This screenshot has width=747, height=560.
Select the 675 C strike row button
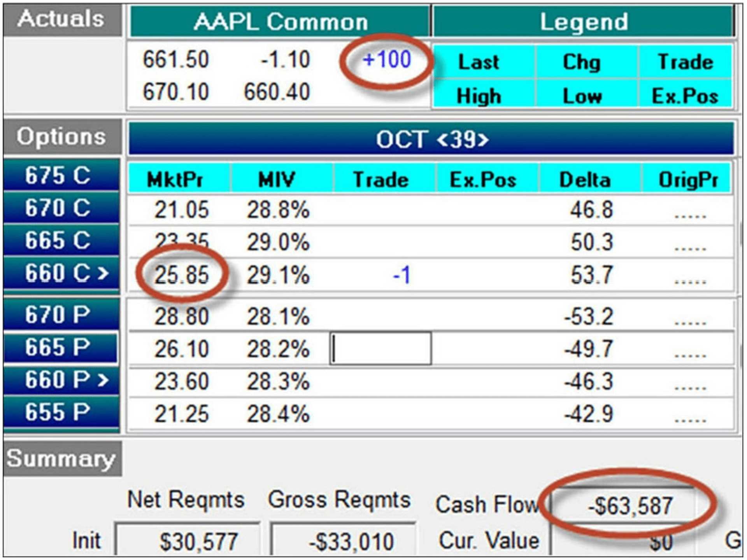pos(61,175)
